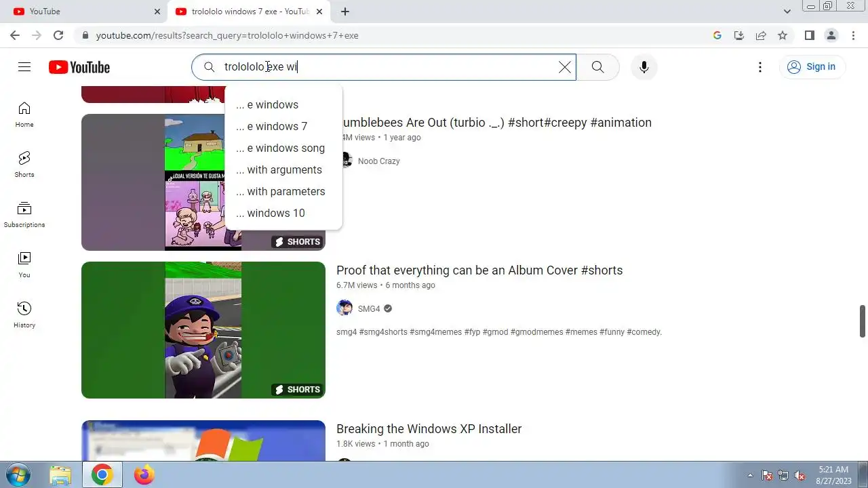Open Windows XP Installer video thumbnail
868x488 pixels.
(x=203, y=441)
